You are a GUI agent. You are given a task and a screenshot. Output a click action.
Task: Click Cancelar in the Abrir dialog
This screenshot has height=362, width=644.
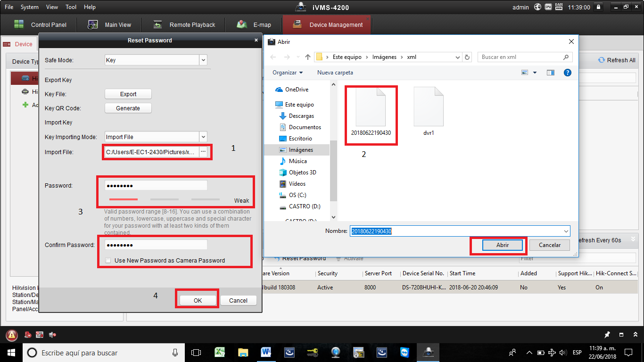click(550, 245)
